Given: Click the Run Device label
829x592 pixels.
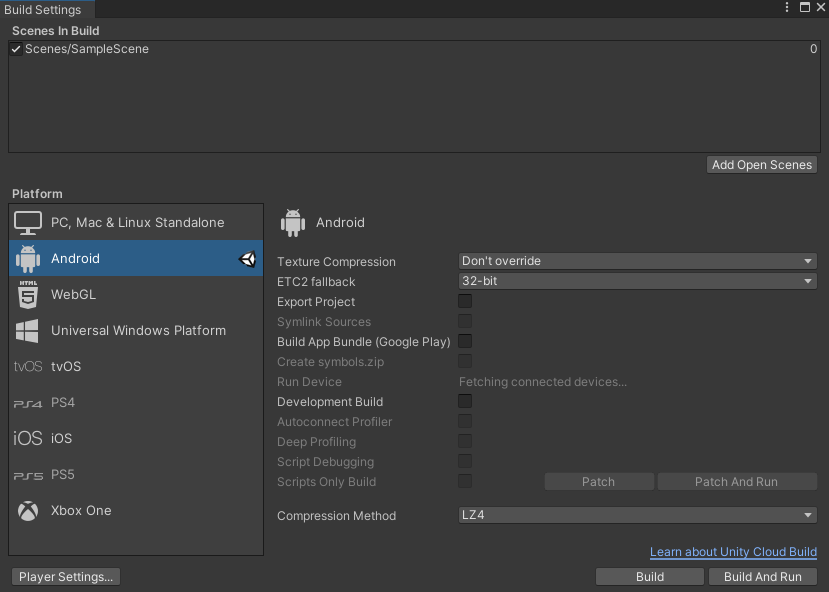Looking at the screenshot, I should click(309, 382).
